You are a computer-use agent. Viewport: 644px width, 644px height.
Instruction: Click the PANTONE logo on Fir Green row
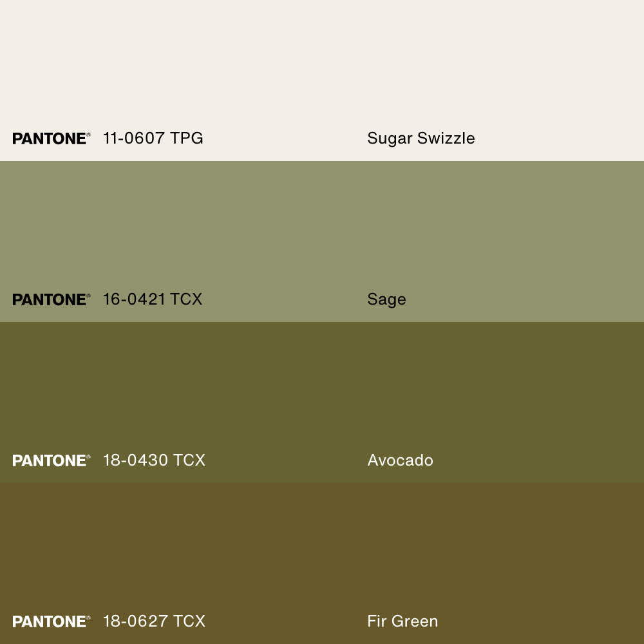(x=49, y=621)
